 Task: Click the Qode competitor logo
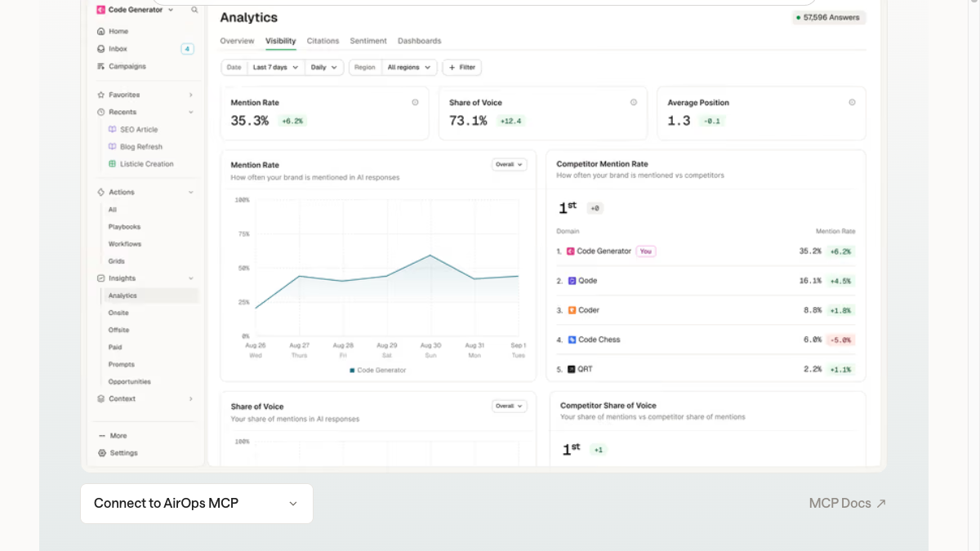pos(572,281)
